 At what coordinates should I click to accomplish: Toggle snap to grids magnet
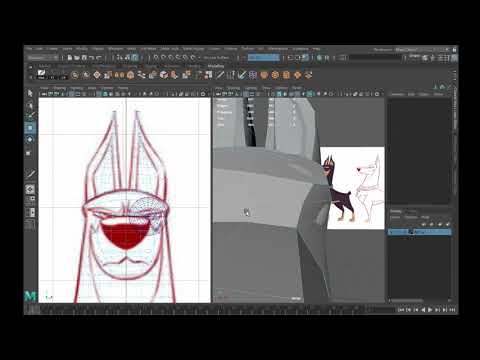coord(156,58)
